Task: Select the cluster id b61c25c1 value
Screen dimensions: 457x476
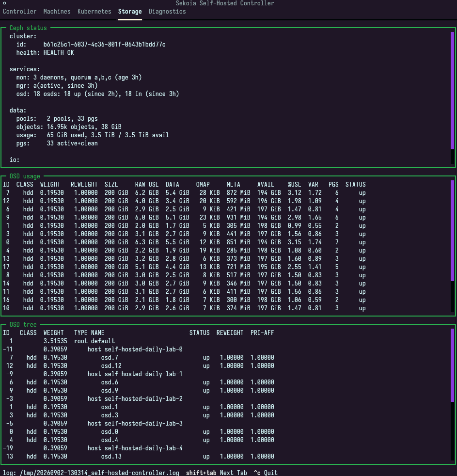Action: click(104, 44)
